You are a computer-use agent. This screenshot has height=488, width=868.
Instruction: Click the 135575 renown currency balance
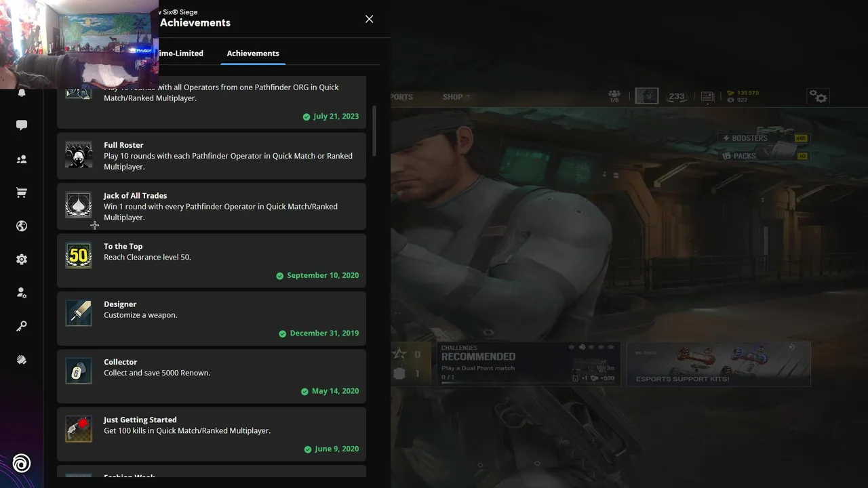coord(743,93)
